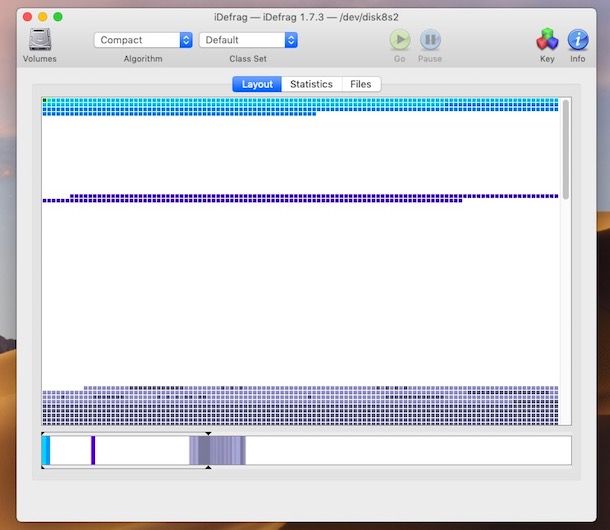The width and height of the screenshot is (610, 530).
Task: Click a lavender block at map bottom
Action: coord(300,410)
